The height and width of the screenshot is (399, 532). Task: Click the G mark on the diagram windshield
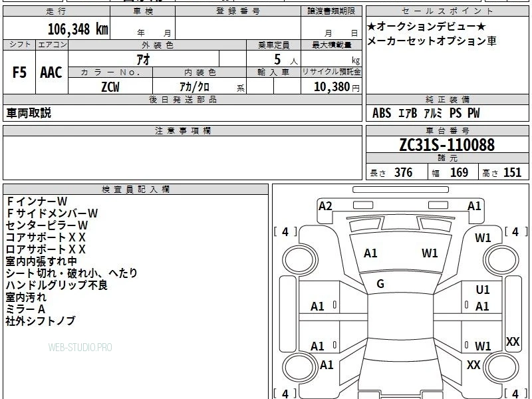380,284
